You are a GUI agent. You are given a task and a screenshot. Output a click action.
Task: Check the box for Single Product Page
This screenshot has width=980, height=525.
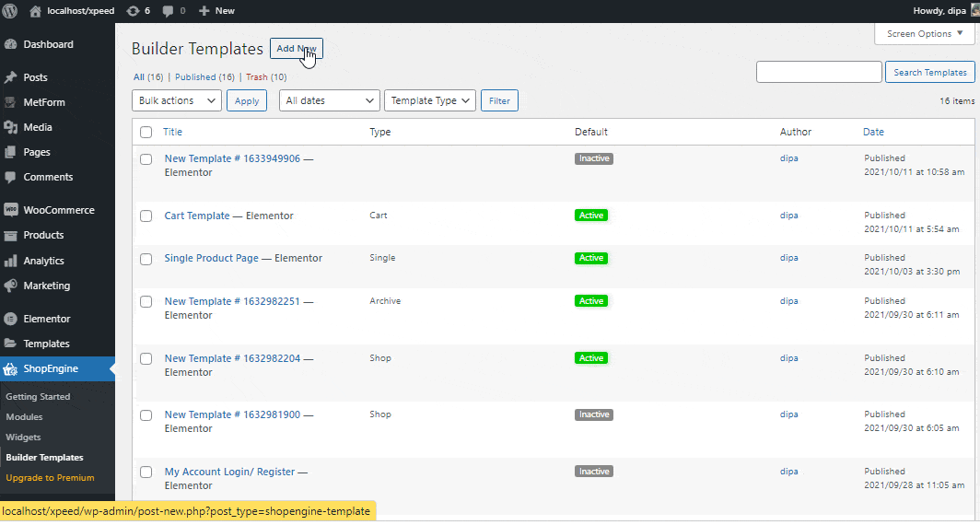click(x=146, y=259)
